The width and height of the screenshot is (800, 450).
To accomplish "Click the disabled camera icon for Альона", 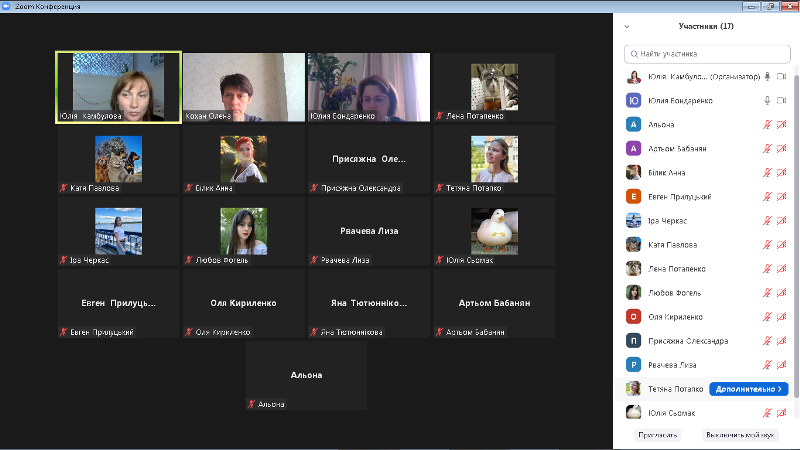I will (x=781, y=124).
